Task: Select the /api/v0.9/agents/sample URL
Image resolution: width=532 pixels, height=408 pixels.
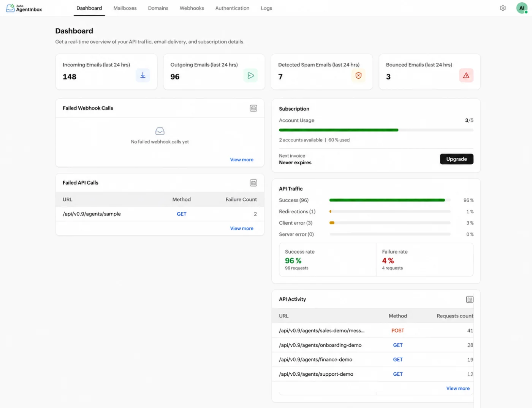Action: point(92,214)
